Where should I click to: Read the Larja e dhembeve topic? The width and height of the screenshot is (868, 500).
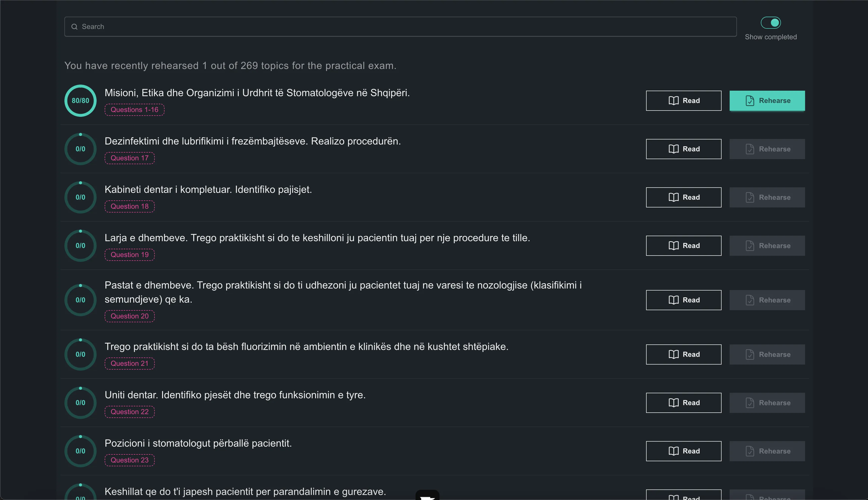point(683,245)
